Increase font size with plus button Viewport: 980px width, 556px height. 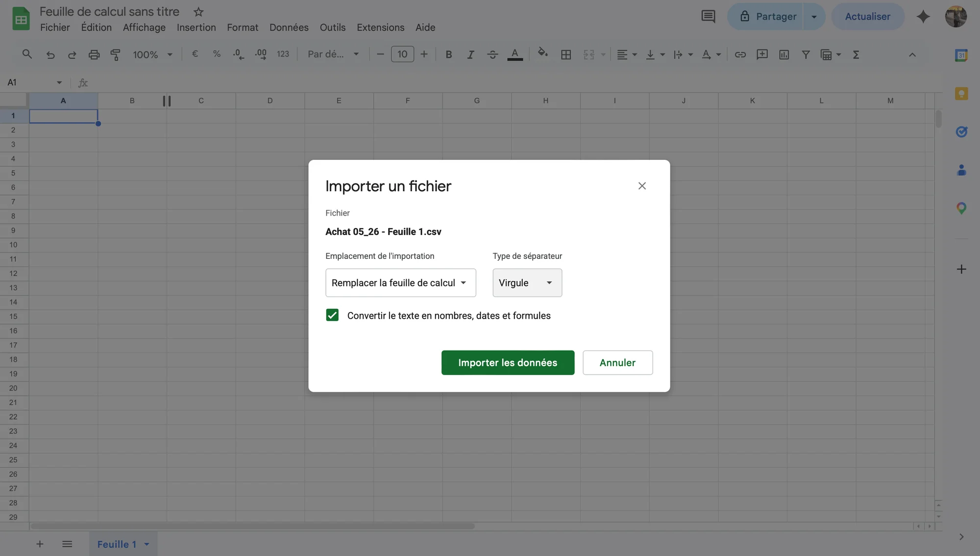(424, 54)
